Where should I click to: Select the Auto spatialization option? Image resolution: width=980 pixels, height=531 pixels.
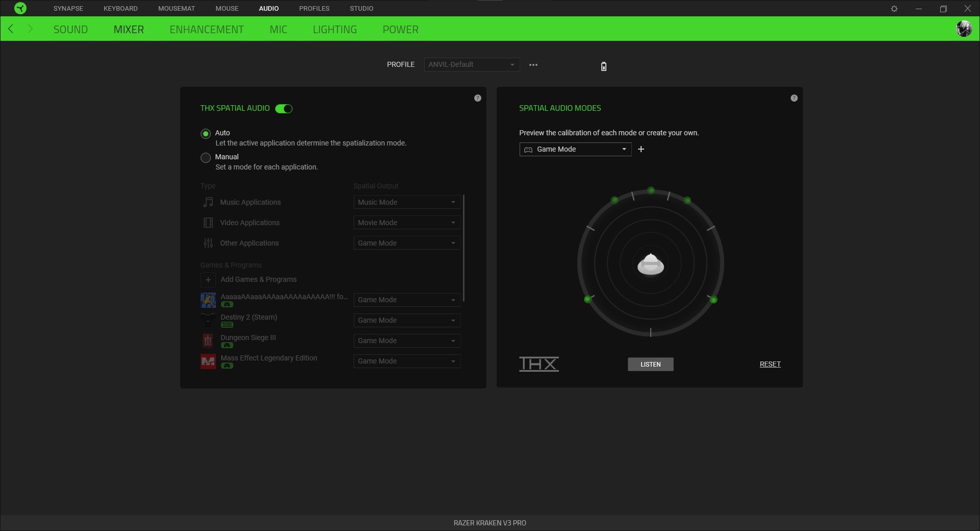(x=205, y=134)
